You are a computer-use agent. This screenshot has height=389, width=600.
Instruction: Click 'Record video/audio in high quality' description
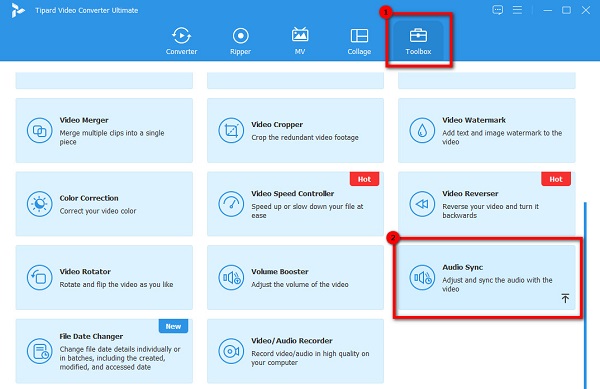(x=310, y=358)
